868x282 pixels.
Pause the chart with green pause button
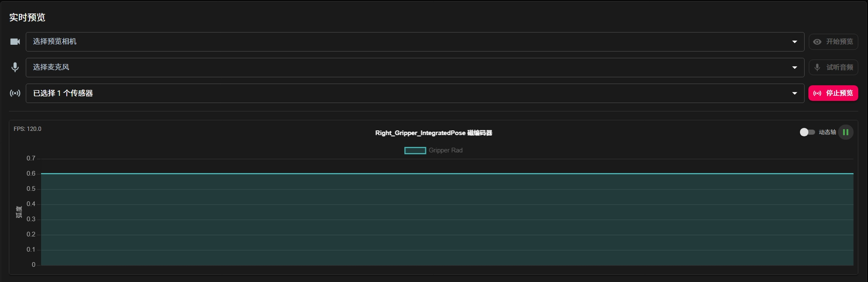tap(846, 132)
